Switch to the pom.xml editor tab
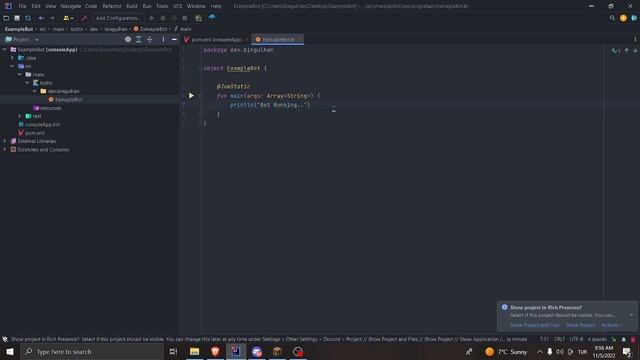 [215, 40]
